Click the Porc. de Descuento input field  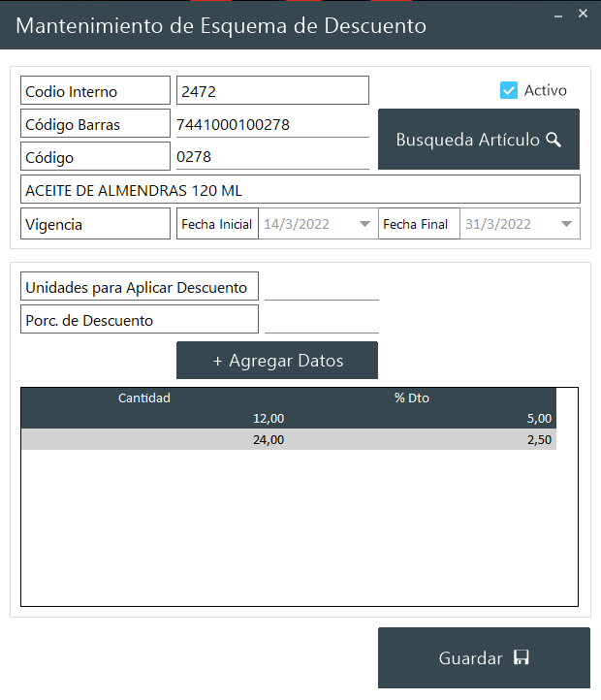(321, 320)
